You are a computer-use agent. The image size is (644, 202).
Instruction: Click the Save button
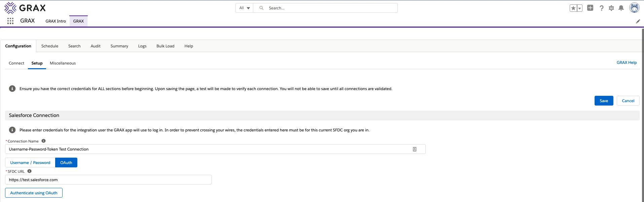[604, 101]
